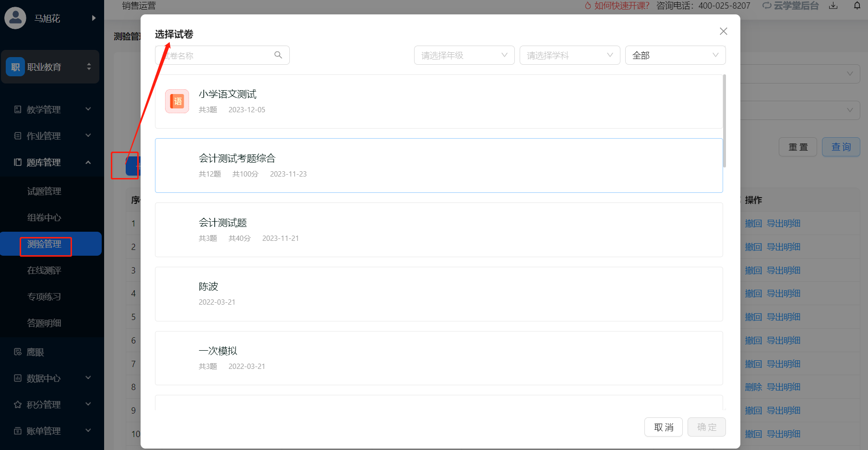Click the 数据中心 sidebar icon
This screenshot has height=450, width=868.
18,379
